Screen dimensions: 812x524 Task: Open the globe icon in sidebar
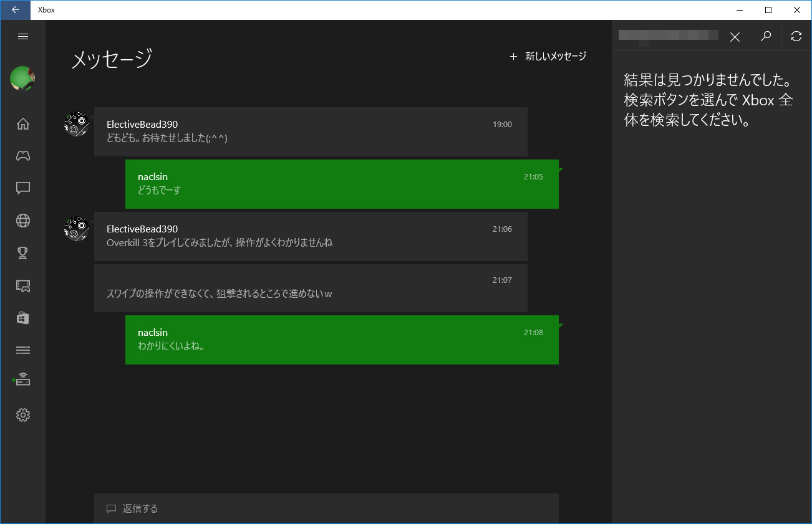(23, 221)
